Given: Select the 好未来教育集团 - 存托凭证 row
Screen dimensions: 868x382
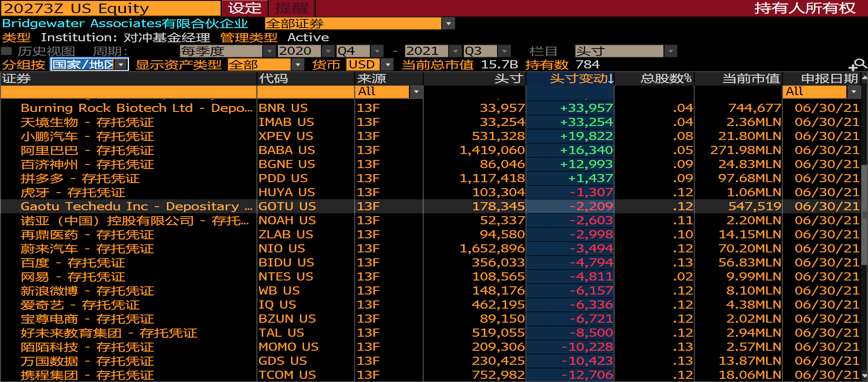Looking at the screenshot, I should [430, 333].
